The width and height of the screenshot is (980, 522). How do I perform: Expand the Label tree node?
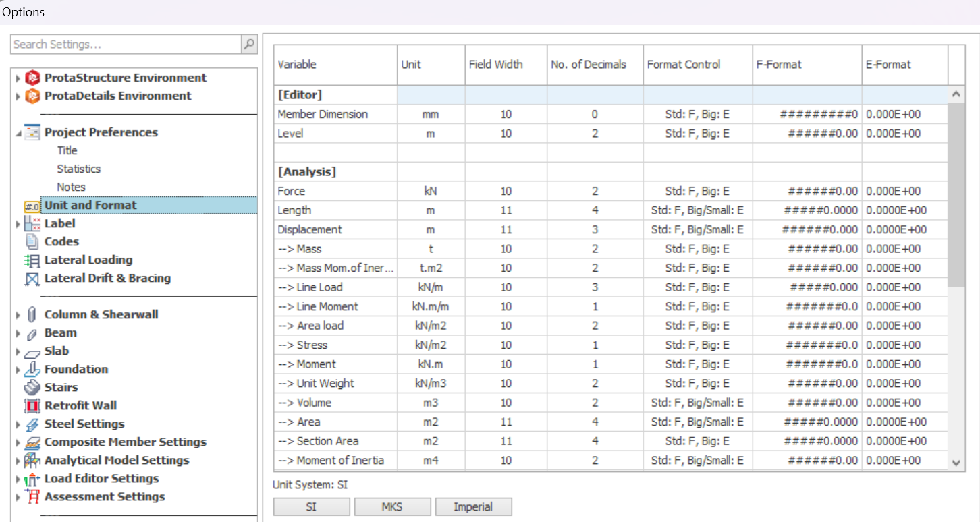pyautogui.click(x=18, y=224)
